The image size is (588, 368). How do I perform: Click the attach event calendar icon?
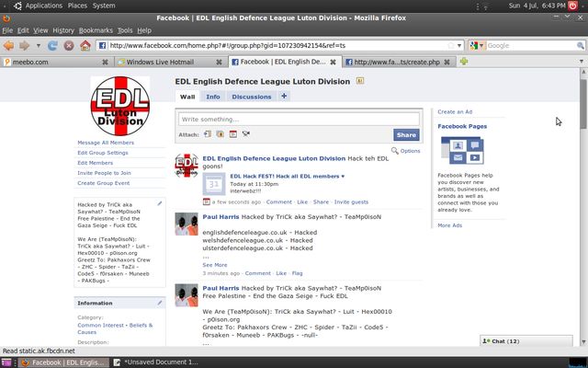(233, 134)
